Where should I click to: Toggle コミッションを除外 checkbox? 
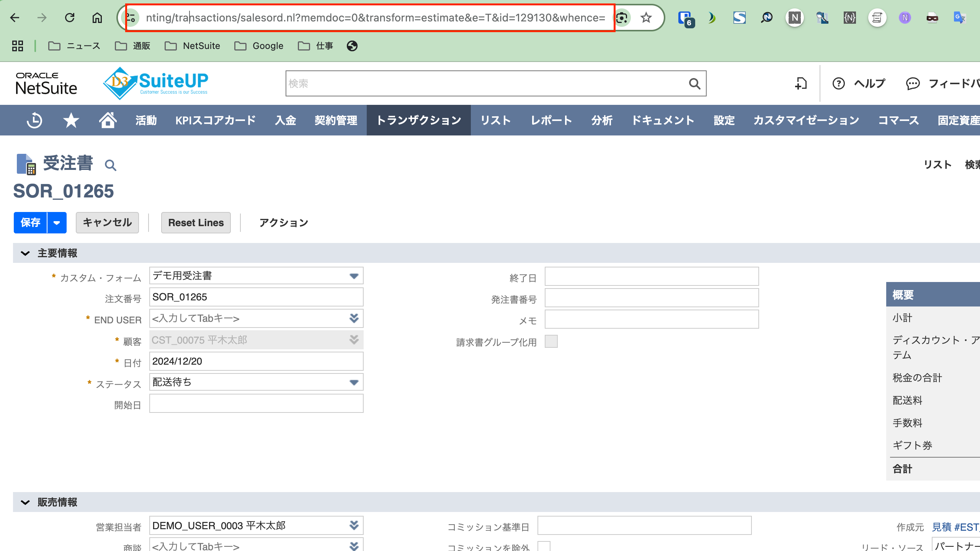tap(544, 546)
